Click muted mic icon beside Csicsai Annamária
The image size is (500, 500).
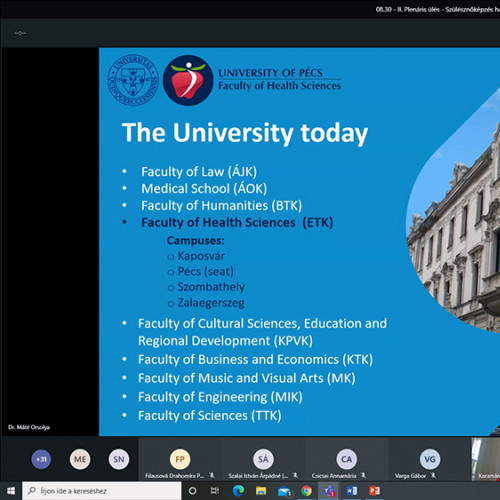pyautogui.click(x=364, y=475)
